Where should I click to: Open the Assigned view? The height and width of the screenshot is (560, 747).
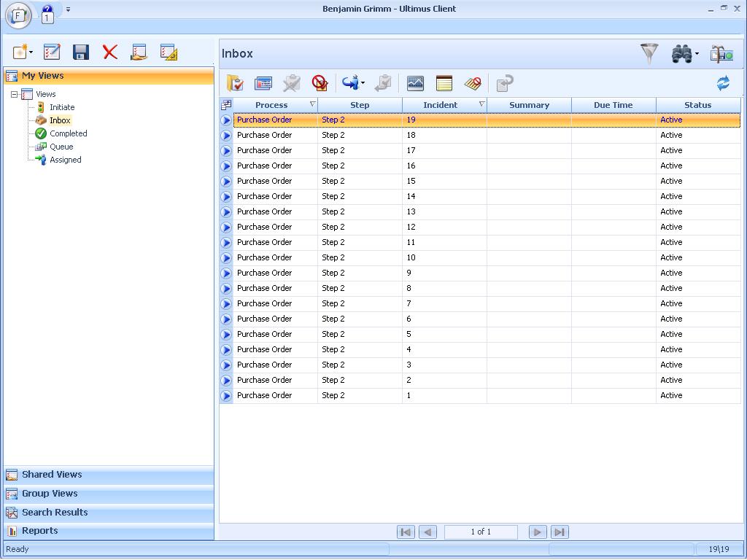coord(65,160)
